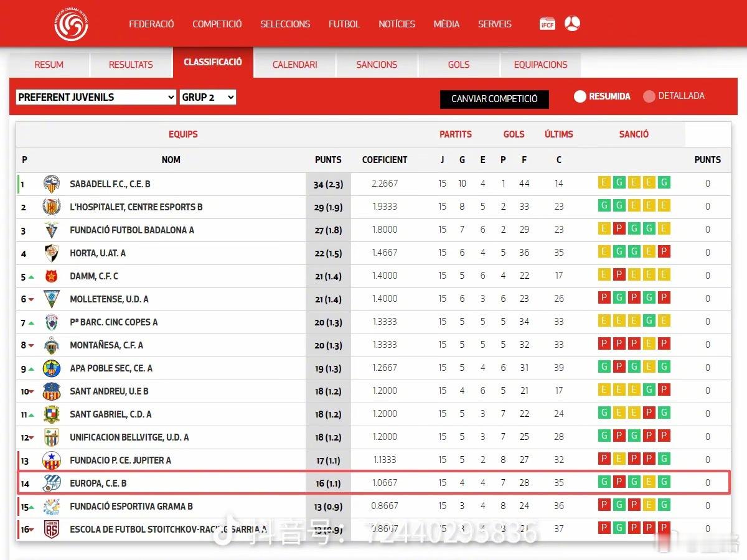Click Molletense U.D. A crest

[52, 299]
